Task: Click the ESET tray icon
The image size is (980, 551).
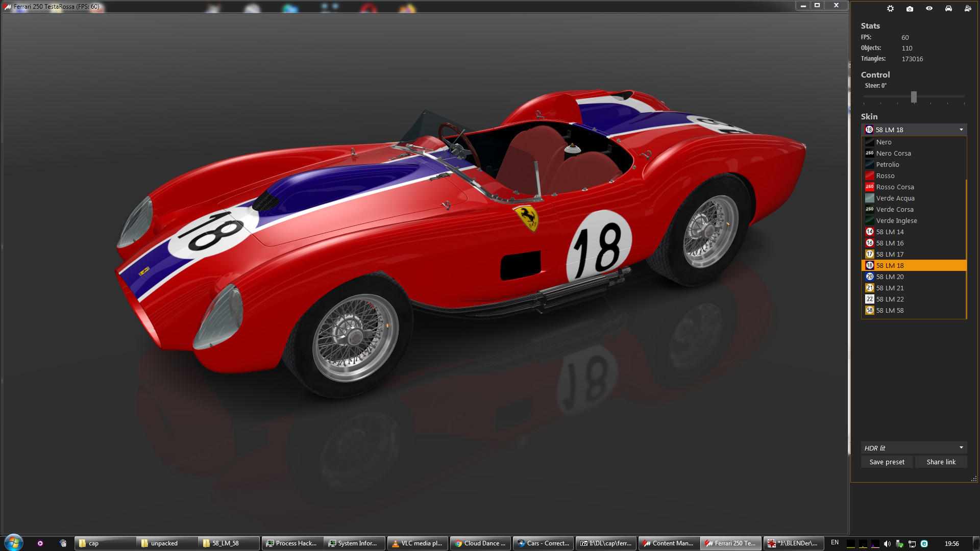Action: coord(924,544)
